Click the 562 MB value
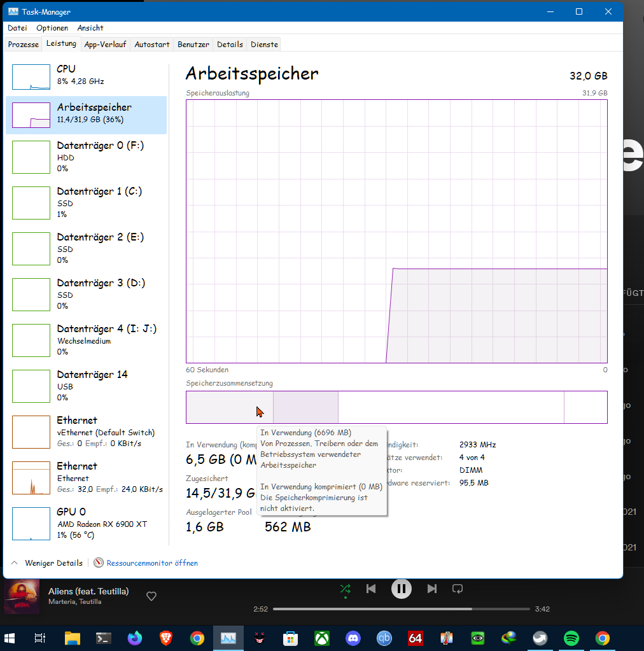 click(x=288, y=527)
